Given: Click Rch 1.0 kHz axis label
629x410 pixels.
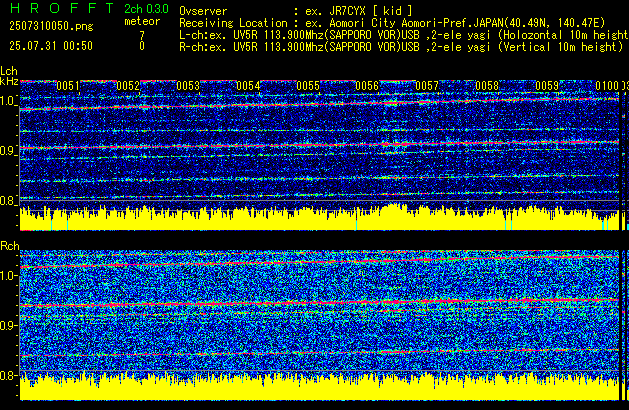Looking at the screenshot, I should pyautogui.click(x=8, y=276).
